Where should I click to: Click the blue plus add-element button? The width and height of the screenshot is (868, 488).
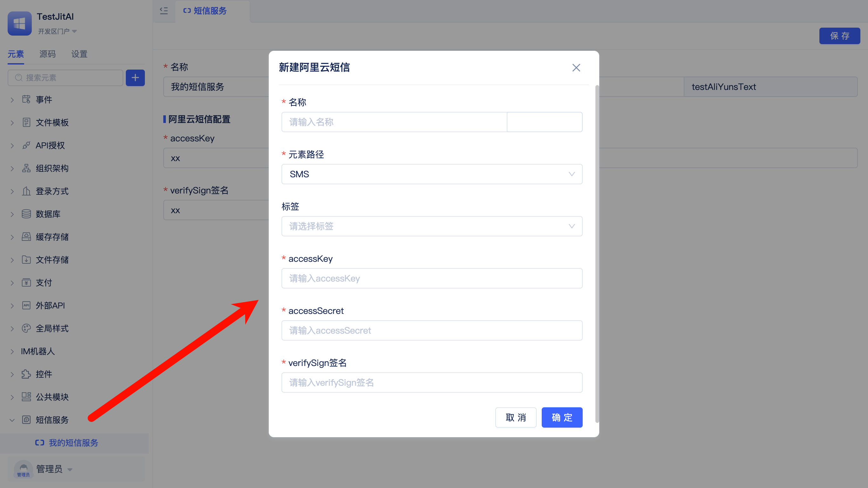tap(135, 78)
